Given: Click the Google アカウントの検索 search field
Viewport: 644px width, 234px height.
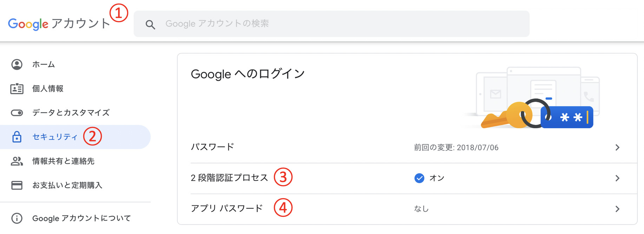Looking at the screenshot, I should 316,24.
